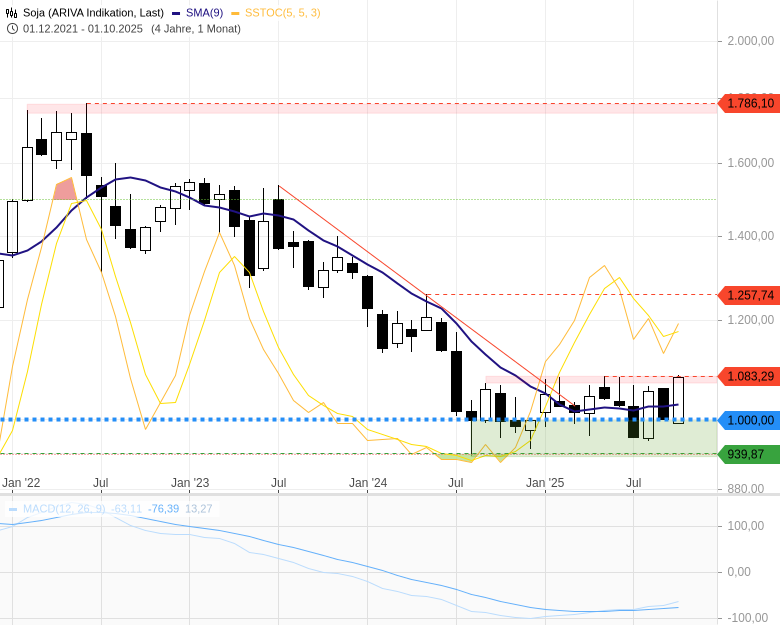Open the date range 01.12.2021 - 01.10.2025
This screenshot has height=625, width=780.
coord(83,28)
